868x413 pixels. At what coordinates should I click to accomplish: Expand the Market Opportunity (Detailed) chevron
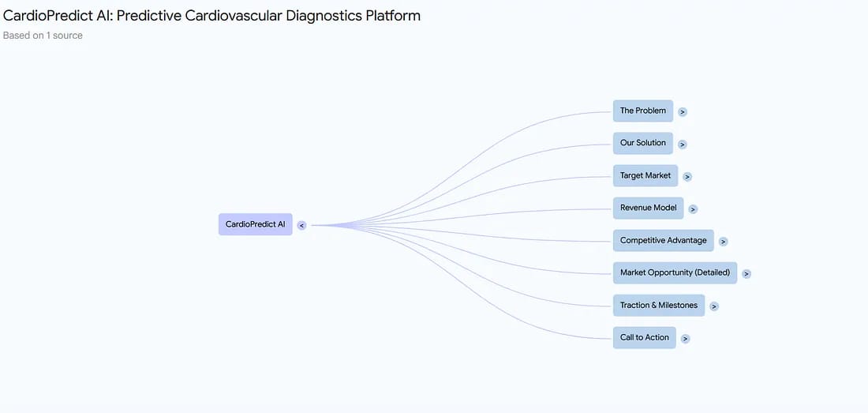tap(746, 274)
